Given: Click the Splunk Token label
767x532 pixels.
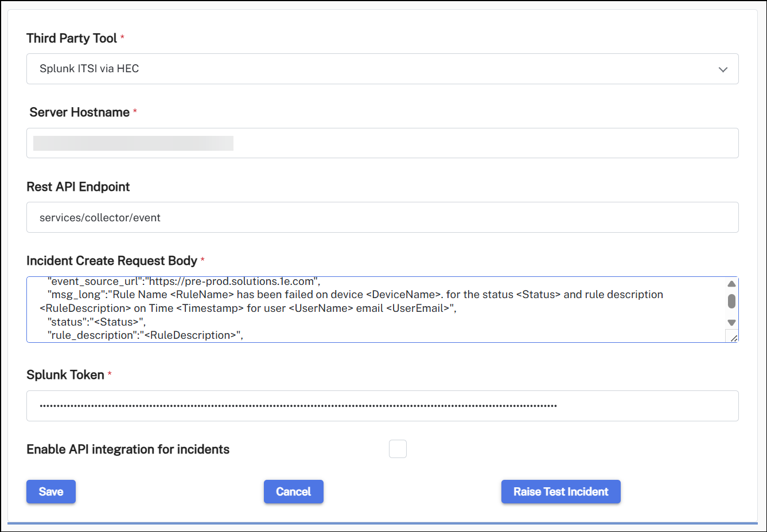Looking at the screenshot, I should tap(65, 375).
